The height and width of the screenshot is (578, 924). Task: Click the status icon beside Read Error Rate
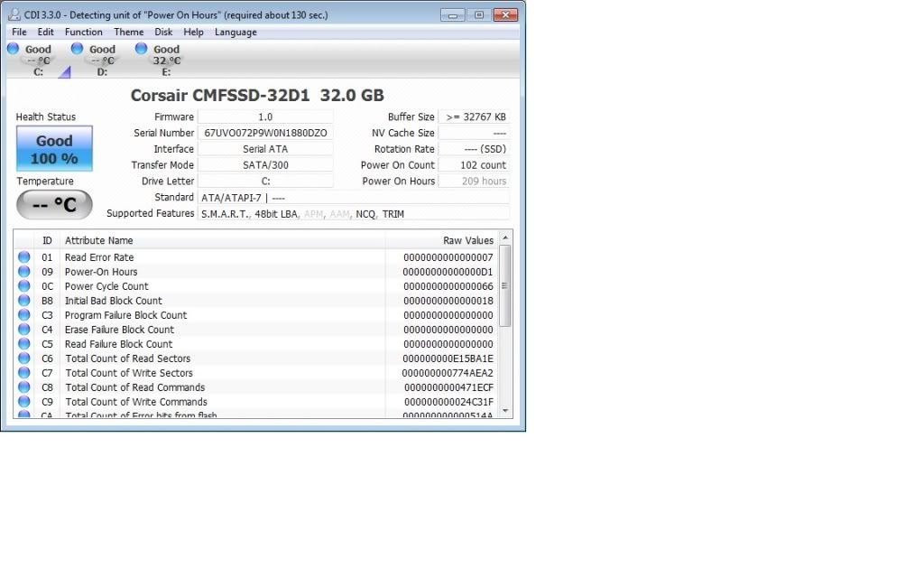pyautogui.click(x=24, y=257)
